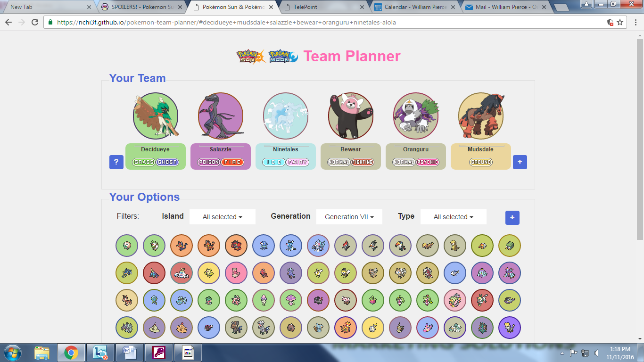
Task: Pick Dartrix in the Pokémon options
Action: coord(154,246)
